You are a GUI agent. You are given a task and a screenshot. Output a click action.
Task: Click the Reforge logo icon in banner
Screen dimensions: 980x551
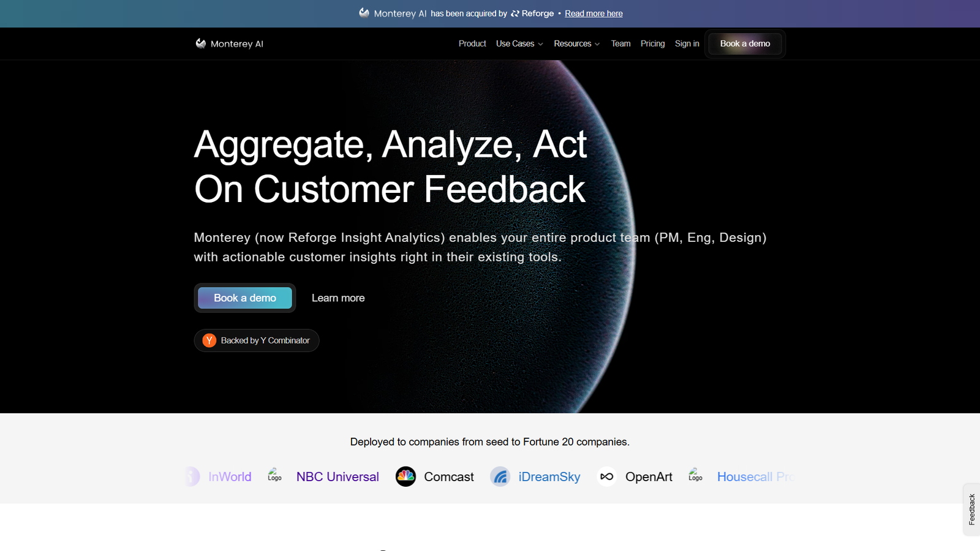[515, 13]
